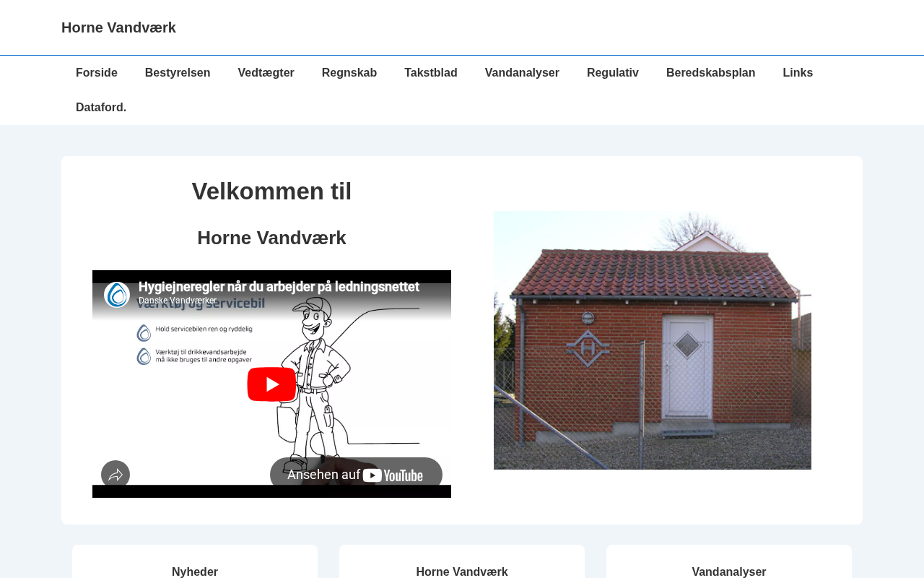Navigate to Vandanalyser in the menu bar
This screenshot has width=924, height=578.
pyautogui.click(x=522, y=73)
